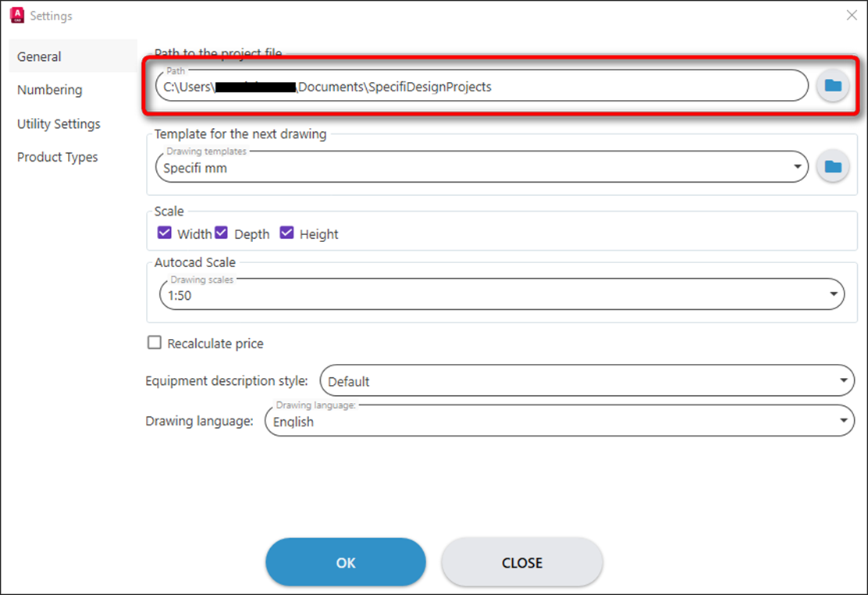Confirm settings with the OK button

(346, 562)
